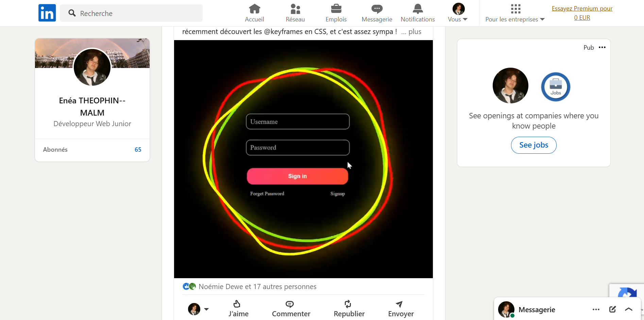Open ad options via the Pub ellipsis
The image size is (644, 320).
click(603, 47)
